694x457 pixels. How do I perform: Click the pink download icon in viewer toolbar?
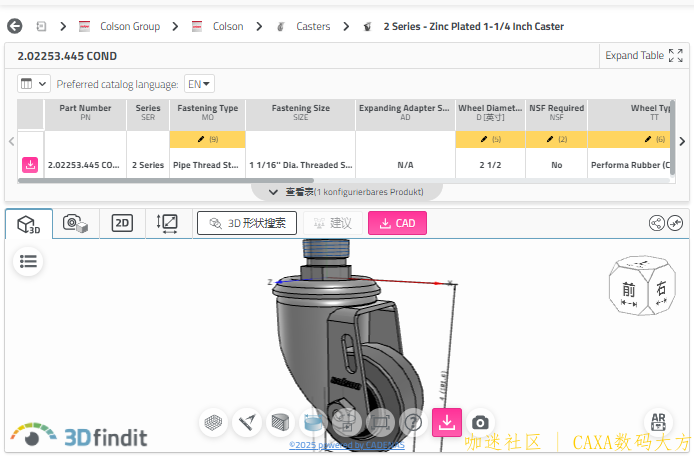pyautogui.click(x=447, y=422)
